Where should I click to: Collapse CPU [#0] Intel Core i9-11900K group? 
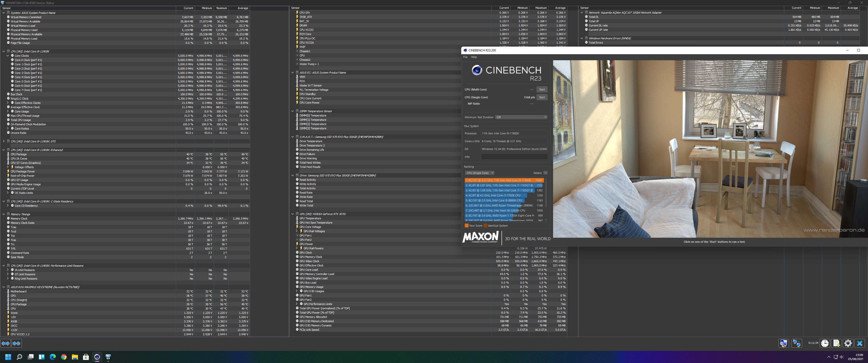pyautogui.click(x=4, y=51)
